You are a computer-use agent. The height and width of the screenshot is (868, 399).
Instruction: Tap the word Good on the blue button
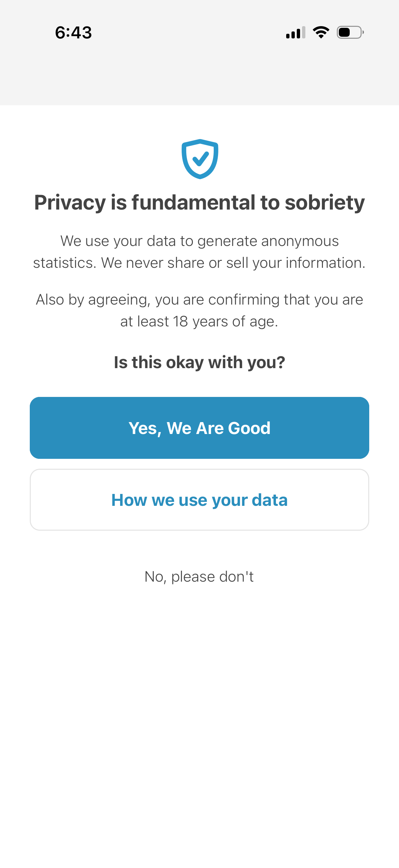[249, 428]
